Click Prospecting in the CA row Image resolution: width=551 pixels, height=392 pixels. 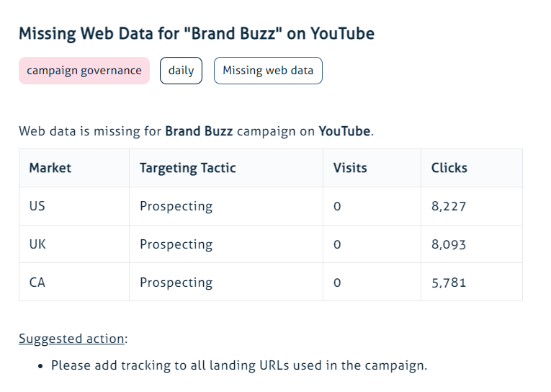(176, 282)
